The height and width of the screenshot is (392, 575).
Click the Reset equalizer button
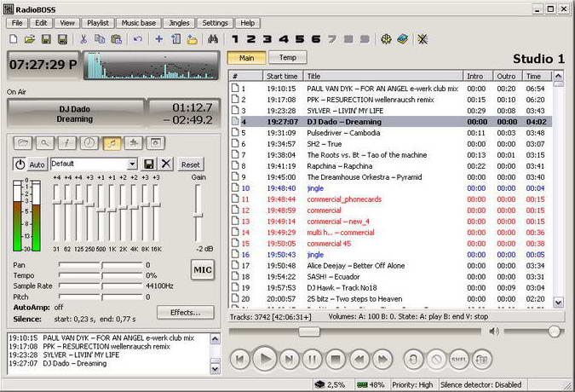pyautogui.click(x=191, y=164)
